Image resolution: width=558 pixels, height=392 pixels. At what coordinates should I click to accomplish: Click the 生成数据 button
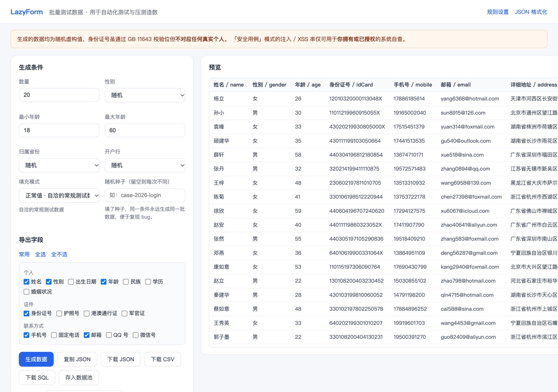point(36,359)
